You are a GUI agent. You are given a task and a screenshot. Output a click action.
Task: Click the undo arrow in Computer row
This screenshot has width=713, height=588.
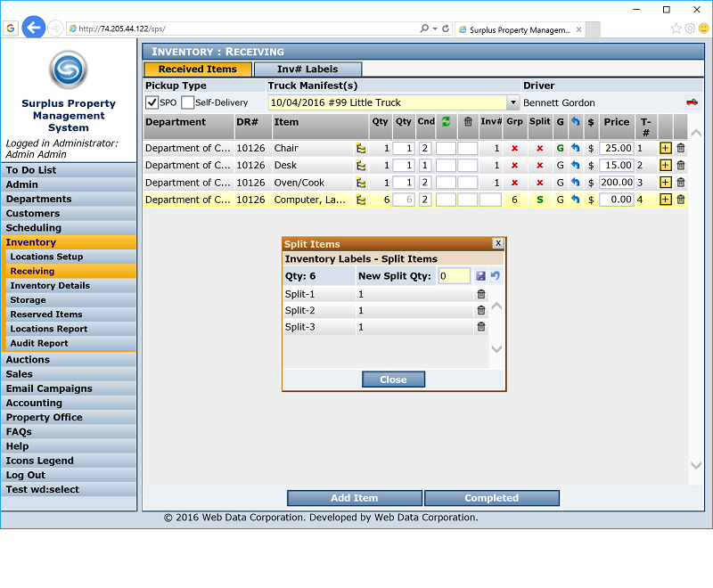point(575,199)
